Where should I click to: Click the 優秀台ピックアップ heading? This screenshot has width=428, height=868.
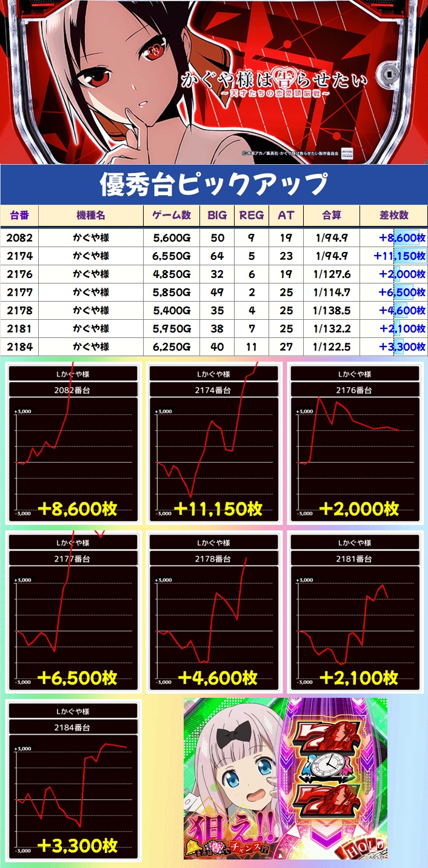[x=214, y=184]
